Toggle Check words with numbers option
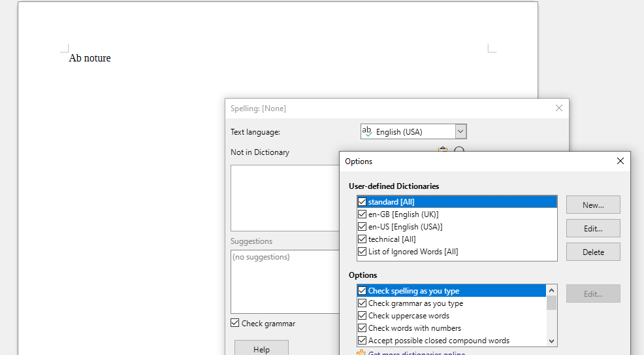Image resolution: width=644 pixels, height=355 pixels. point(362,328)
